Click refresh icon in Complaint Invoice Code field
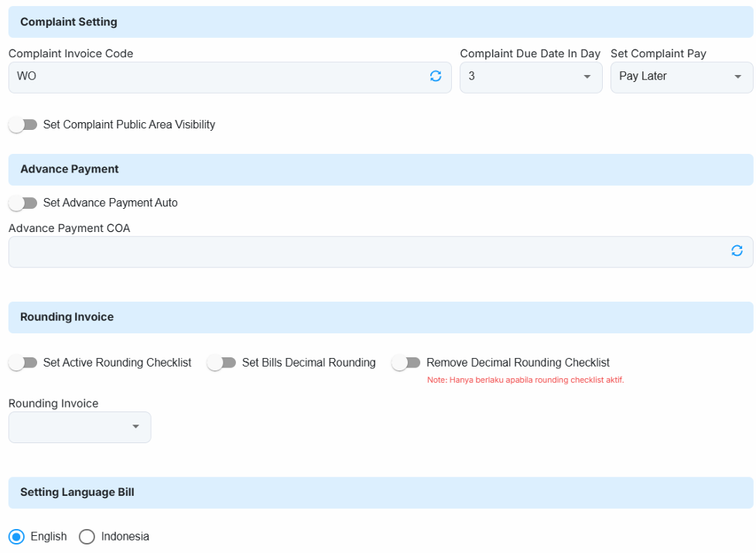The image size is (756, 553). pyautogui.click(x=436, y=76)
